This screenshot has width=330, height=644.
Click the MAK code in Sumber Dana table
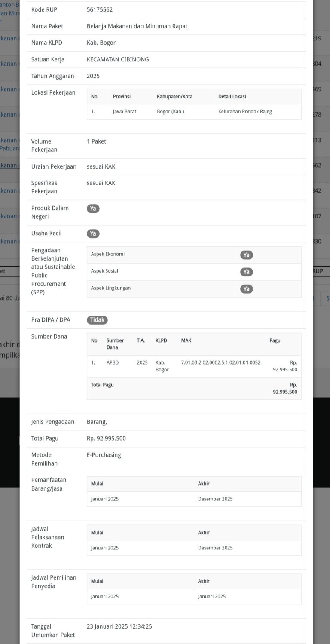[221, 363]
